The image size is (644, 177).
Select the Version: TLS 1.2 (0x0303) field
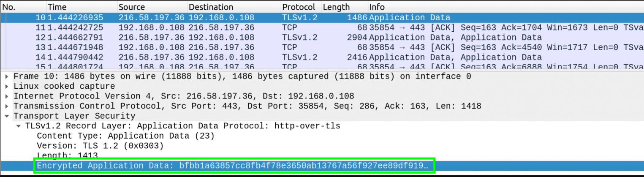coord(100,146)
